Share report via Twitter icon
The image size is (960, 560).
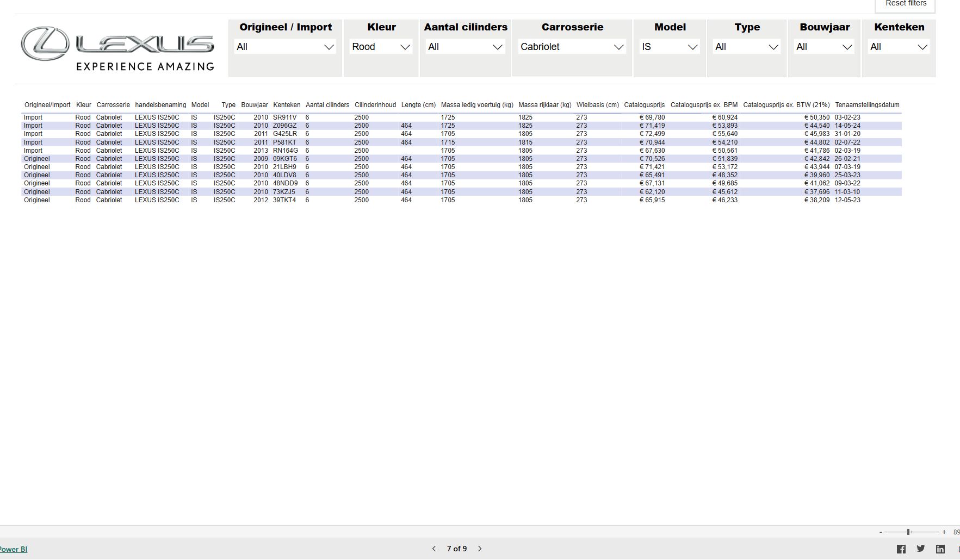click(920, 549)
